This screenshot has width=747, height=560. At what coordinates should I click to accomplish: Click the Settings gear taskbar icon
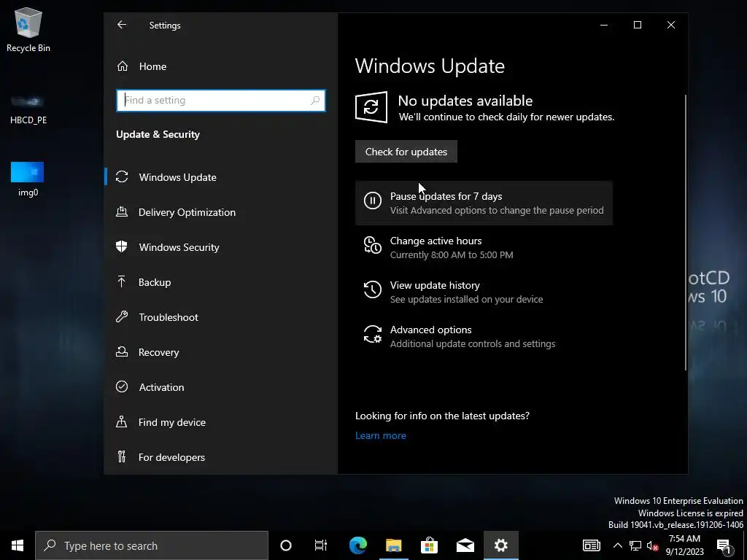500,545
